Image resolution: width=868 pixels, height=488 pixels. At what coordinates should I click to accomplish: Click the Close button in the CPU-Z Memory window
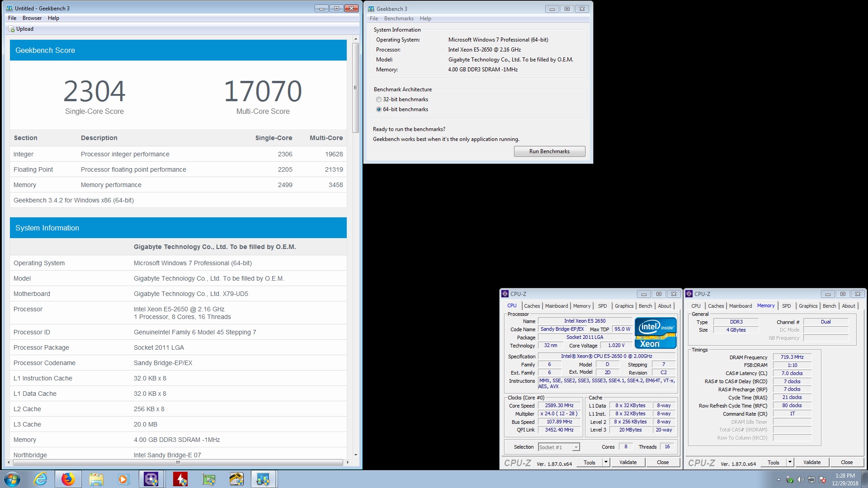pos(847,462)
